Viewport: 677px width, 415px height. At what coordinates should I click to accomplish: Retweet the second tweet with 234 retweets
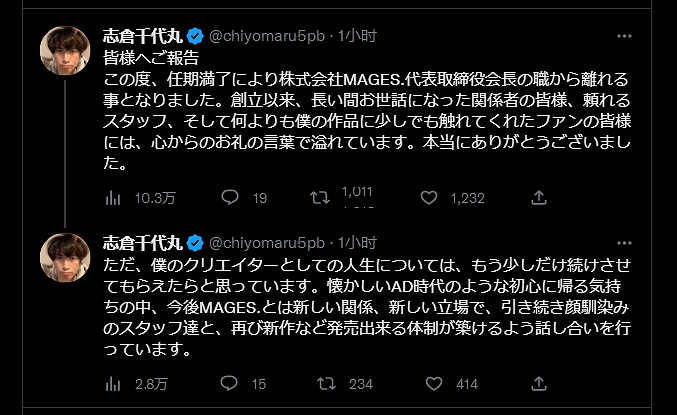tap(325, 383)
